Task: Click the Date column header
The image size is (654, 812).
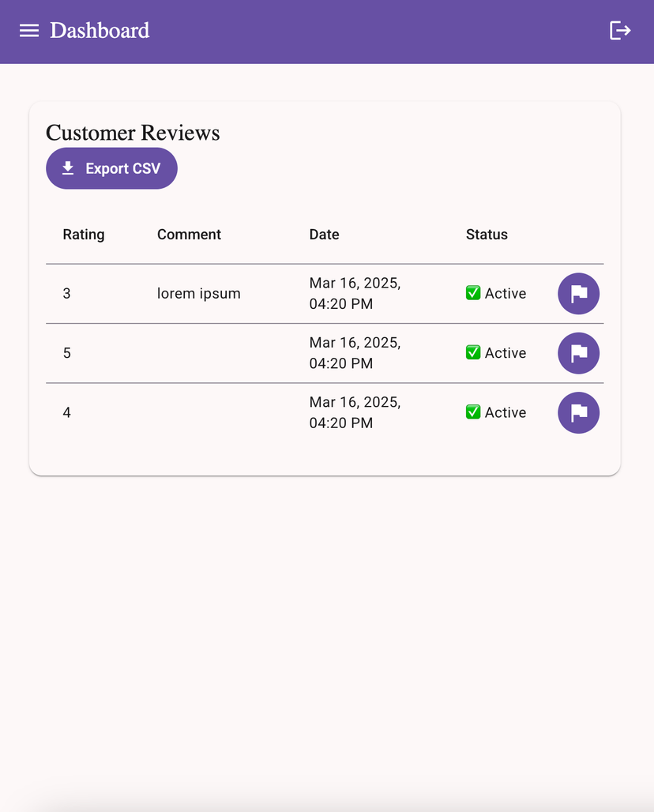Action: 324,235
